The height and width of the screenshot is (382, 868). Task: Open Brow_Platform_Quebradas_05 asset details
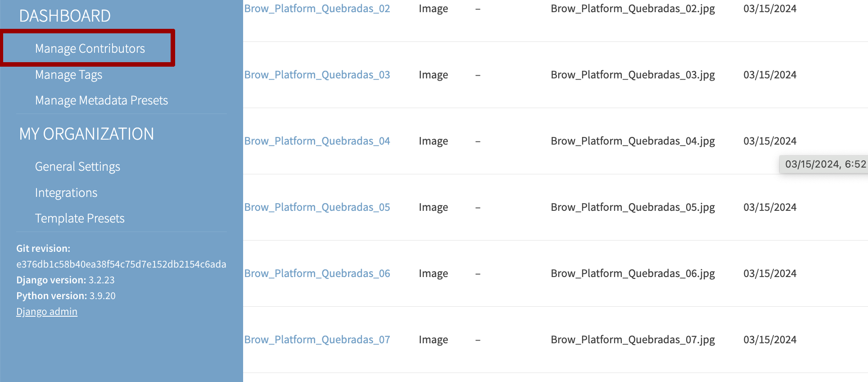click(x=317, y=207)
